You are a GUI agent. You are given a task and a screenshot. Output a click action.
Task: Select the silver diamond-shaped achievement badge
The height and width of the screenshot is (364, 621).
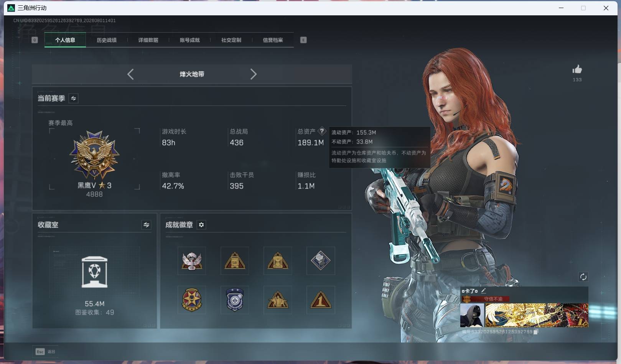[321, 261]
